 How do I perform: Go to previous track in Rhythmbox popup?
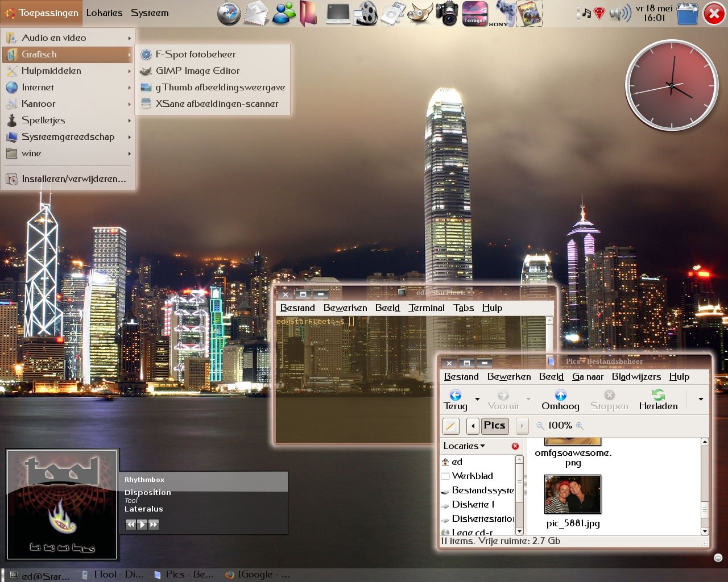coord(131,525)
